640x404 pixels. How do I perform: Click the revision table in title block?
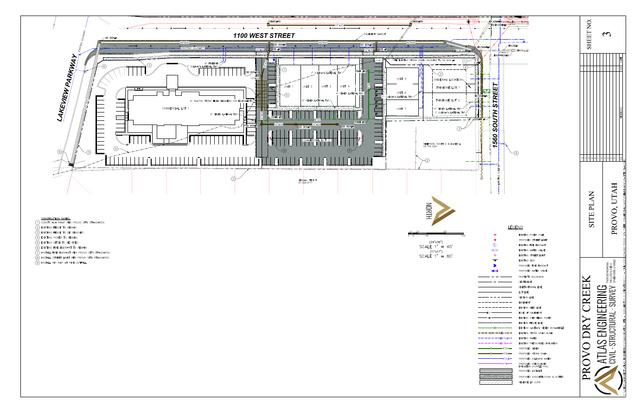[602, 107]
